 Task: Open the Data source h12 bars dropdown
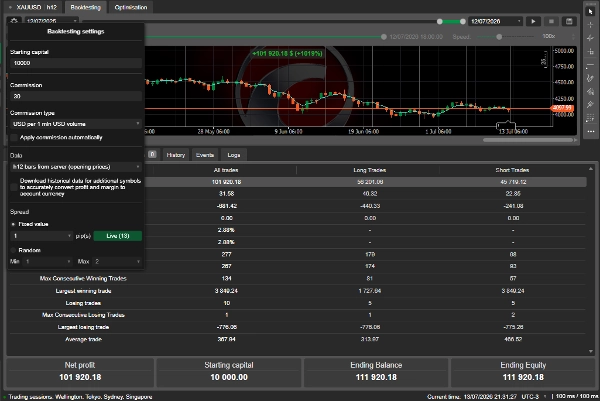tap(76, 167)
